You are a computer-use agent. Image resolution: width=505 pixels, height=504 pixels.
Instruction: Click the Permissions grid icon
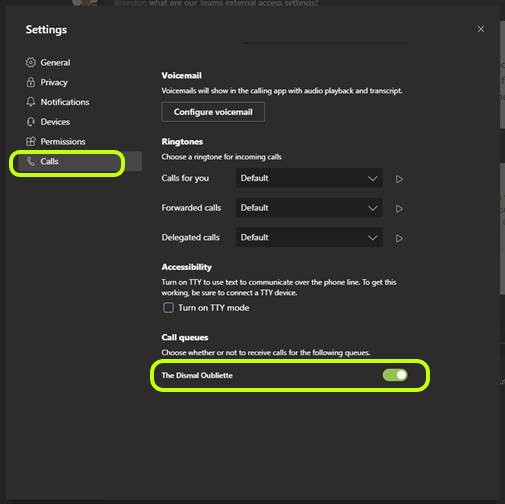tap(31, 141)
